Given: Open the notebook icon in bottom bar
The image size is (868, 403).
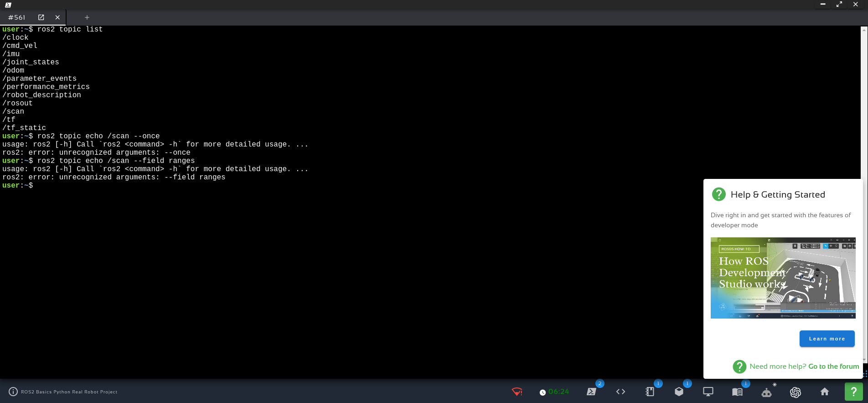Looking at the screenshot, I should [650, 392].
